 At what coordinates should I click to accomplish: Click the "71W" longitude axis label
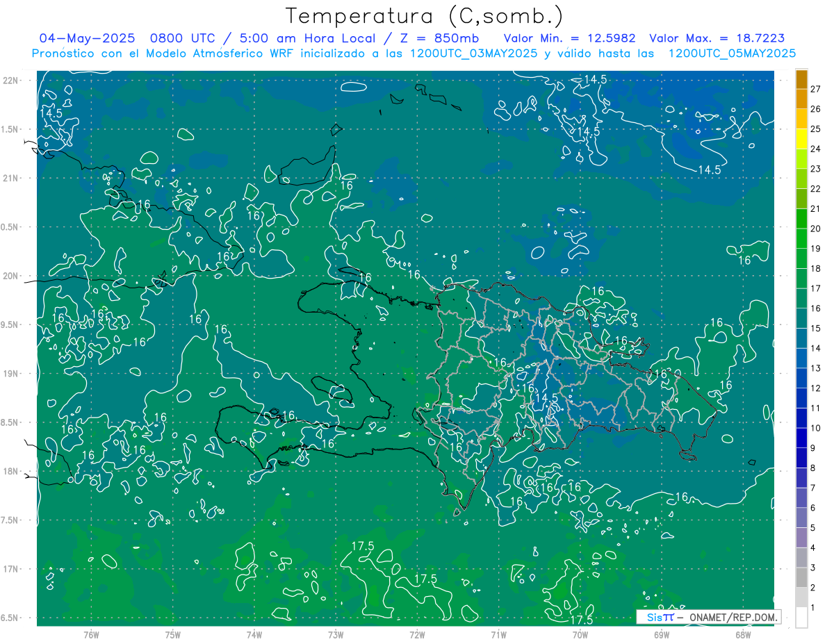pyautogui.click(x=498, y=634)
